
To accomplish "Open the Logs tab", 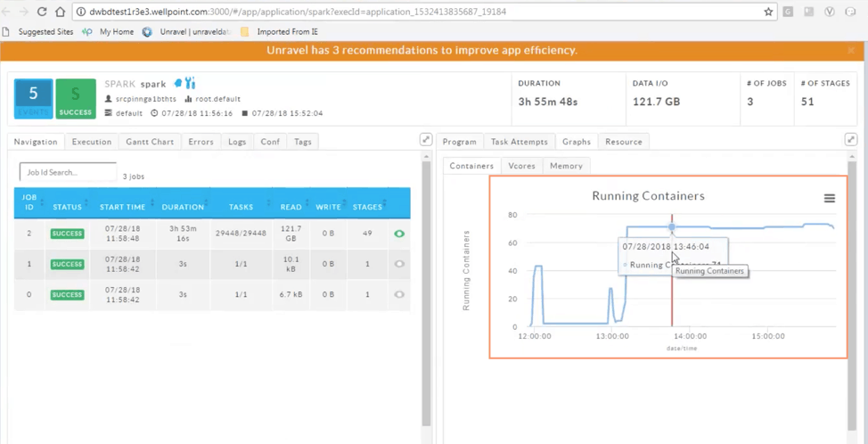I will pyautogui.click(x=237, y=142).
